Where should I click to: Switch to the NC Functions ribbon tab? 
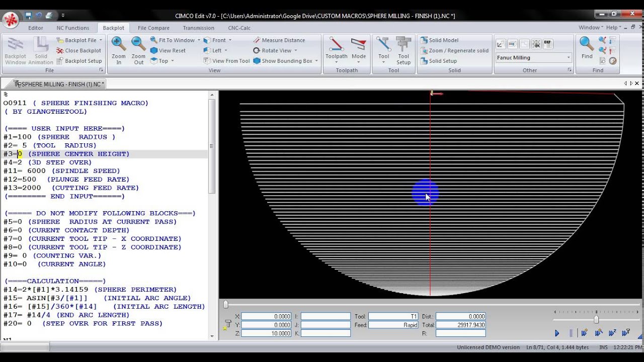[x=73, y=28]
